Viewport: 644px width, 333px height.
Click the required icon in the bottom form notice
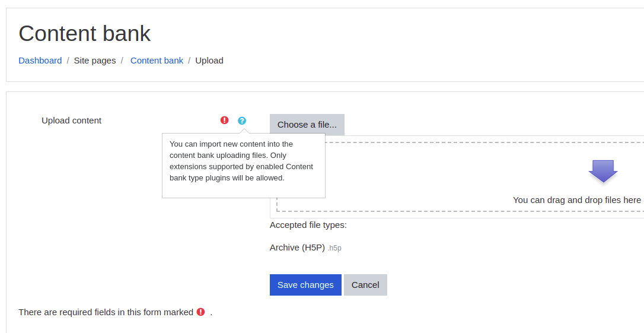[x=200, y=312]
